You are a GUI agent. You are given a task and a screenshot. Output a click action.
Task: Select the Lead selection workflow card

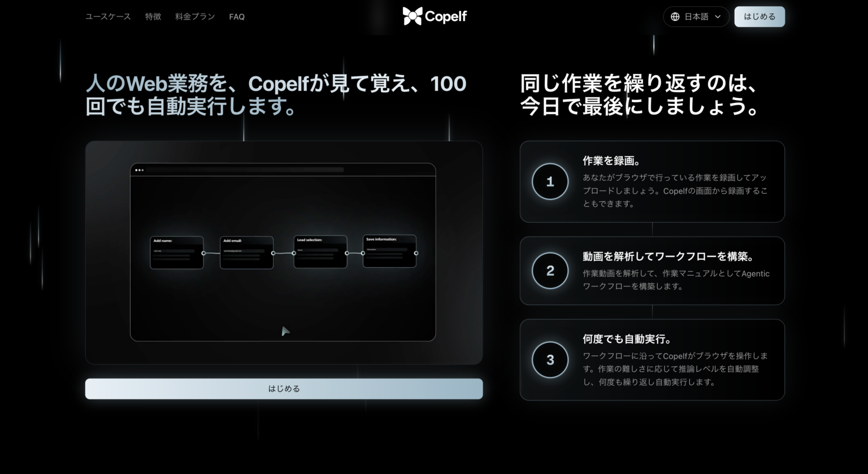click(320, 252)
